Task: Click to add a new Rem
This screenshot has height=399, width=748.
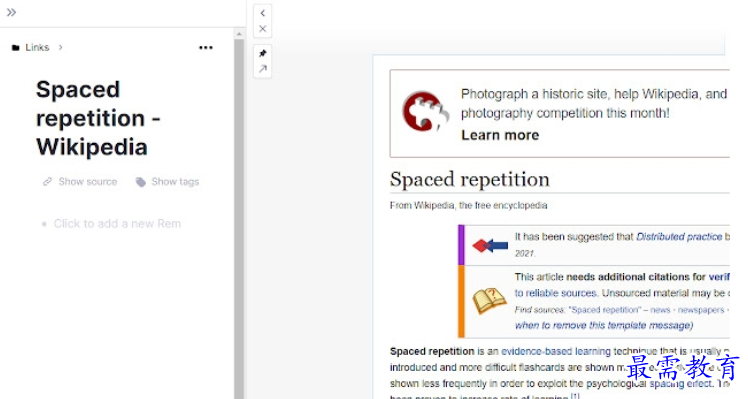Action: 117,223
